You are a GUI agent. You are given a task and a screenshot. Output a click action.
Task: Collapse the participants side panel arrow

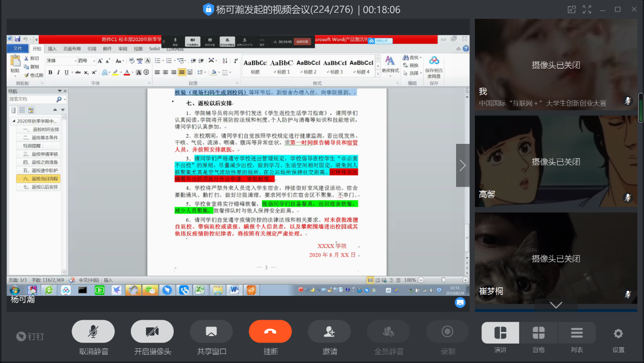(x=463, y=165)
